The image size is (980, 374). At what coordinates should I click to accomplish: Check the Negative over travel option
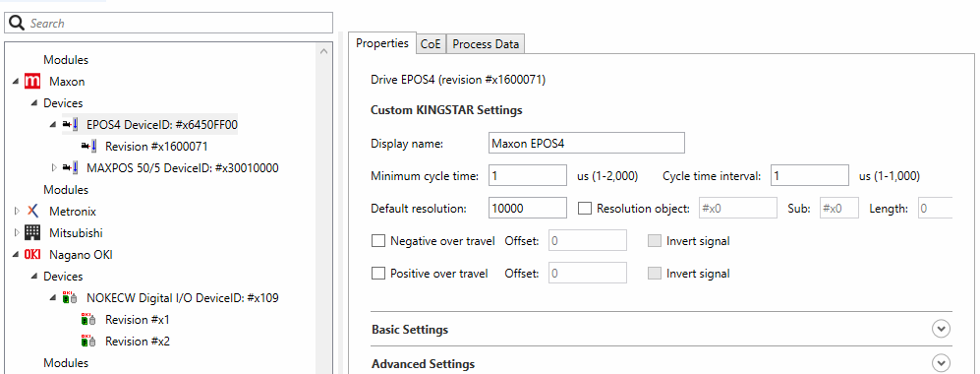378,241
